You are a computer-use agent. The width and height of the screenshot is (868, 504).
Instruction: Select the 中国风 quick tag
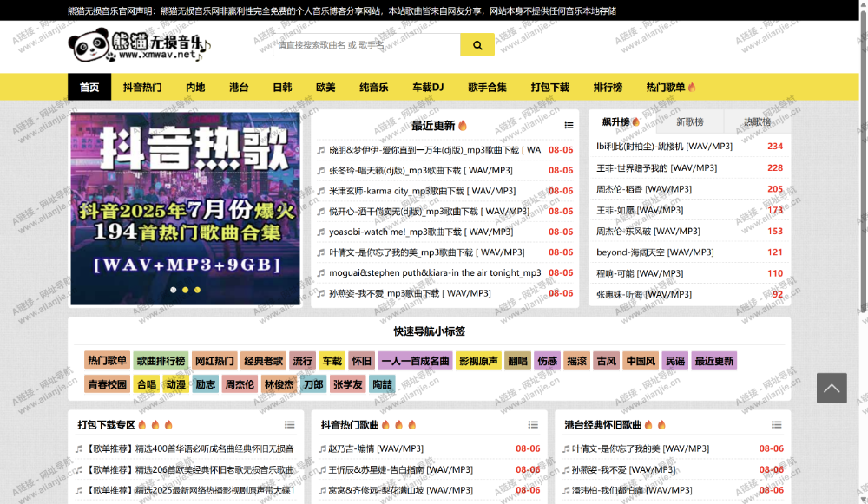(641, 361)
